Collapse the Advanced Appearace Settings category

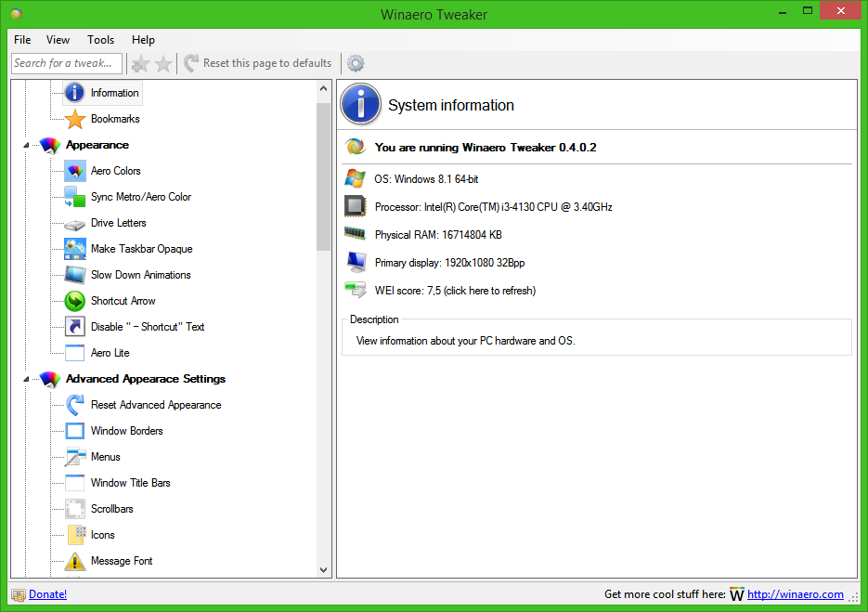click(26, 380)
